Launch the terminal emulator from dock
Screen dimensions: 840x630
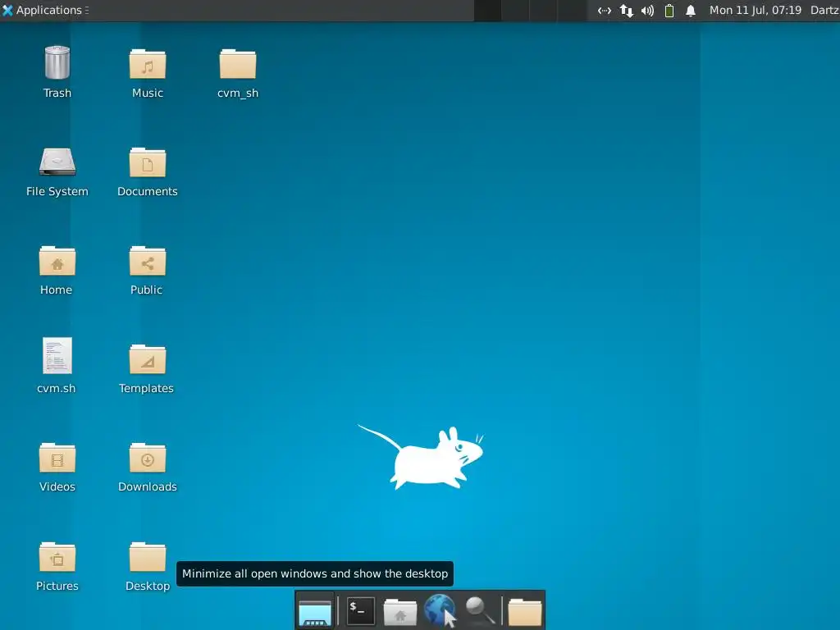click(361, 611)
